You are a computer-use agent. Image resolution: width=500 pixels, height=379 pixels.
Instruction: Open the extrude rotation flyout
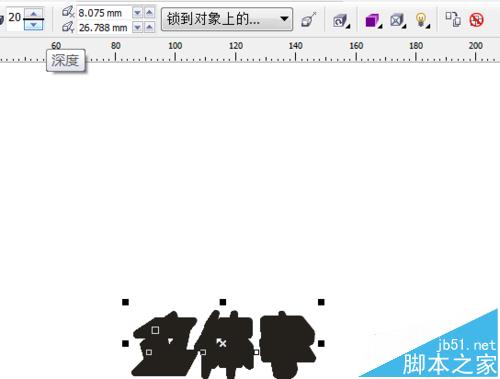pos(341,21)
